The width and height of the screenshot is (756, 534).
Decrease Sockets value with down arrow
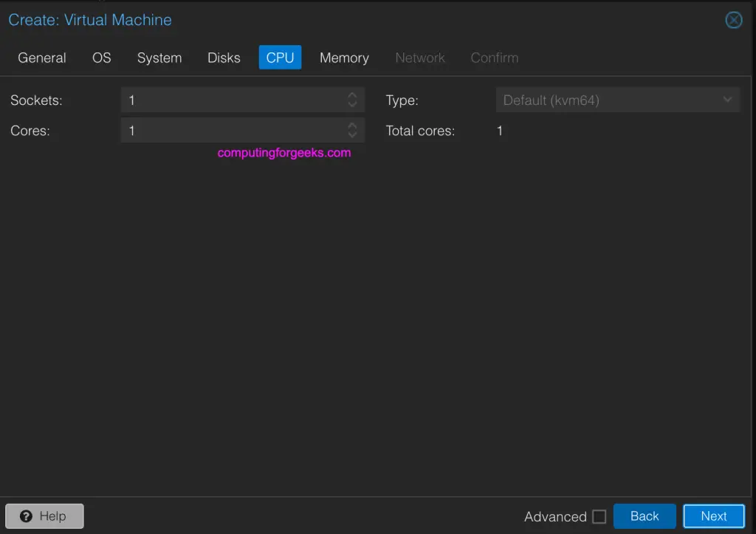click(x=352, y=105)
